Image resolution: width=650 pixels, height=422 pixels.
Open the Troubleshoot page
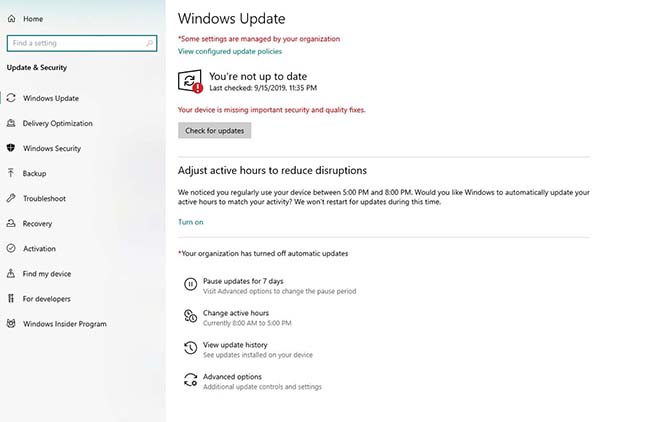(x=44, y=199)
